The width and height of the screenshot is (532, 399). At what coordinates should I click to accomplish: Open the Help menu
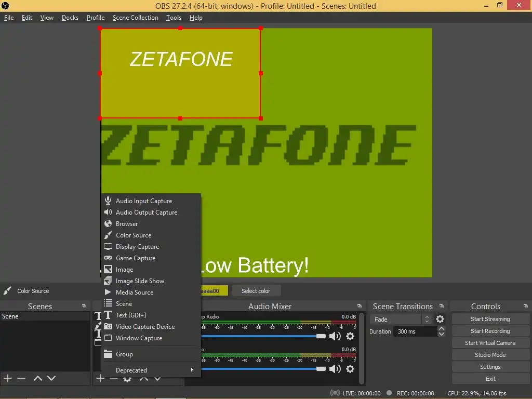[196, 18]
